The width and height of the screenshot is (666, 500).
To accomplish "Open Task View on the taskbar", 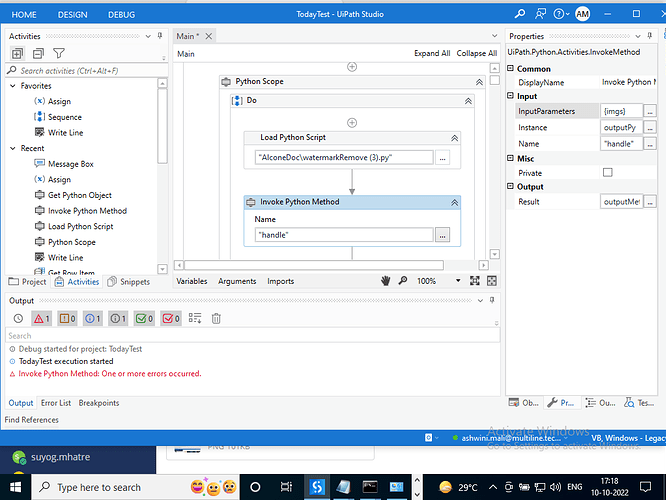I will click(x=286, y=487).
